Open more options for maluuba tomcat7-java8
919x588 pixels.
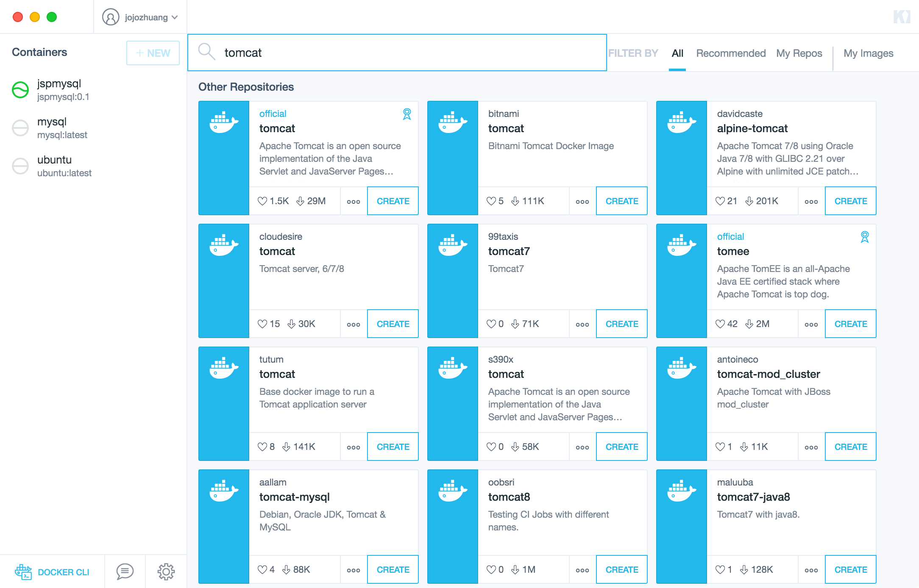point(811,570)
